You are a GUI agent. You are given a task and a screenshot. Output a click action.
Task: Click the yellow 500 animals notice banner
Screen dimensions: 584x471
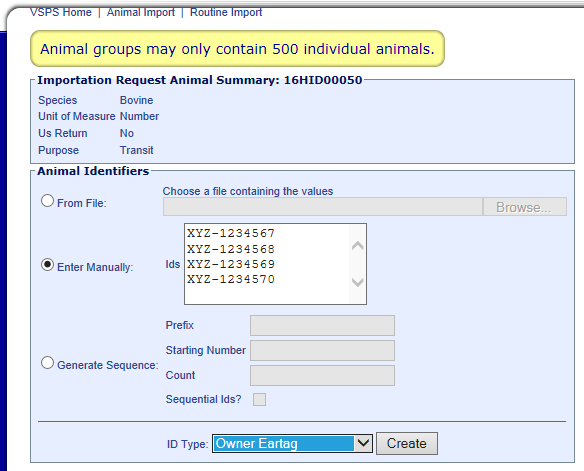click(x=237, y=49)
